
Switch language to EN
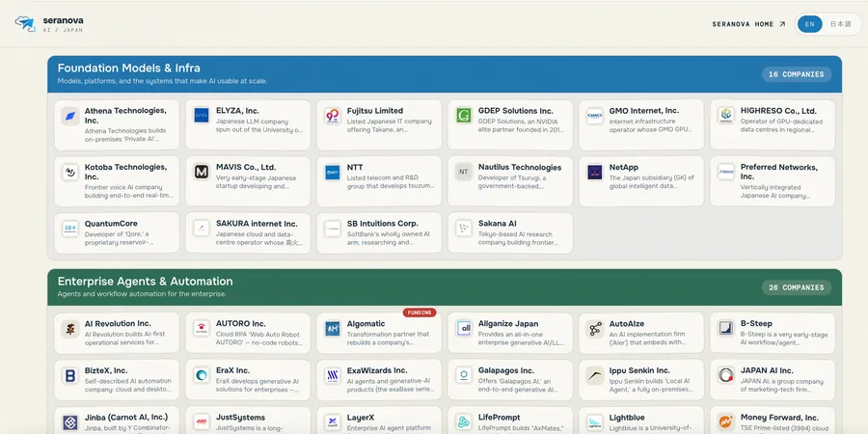coord(810,24)
